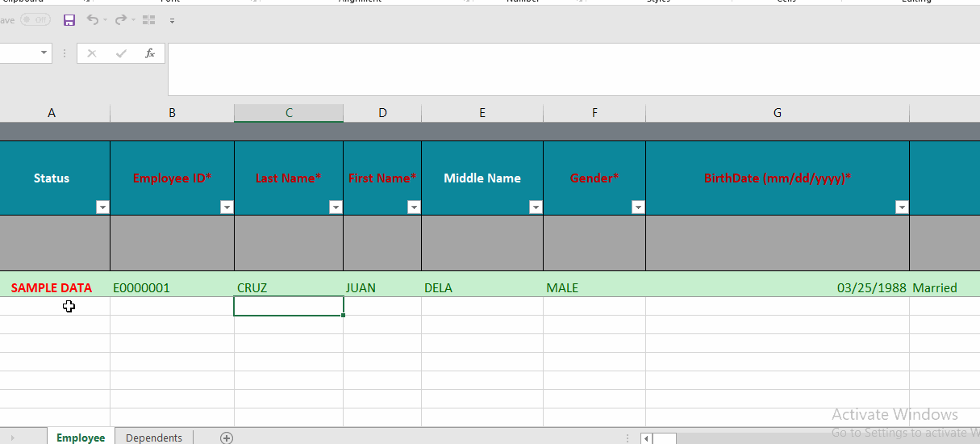
Task: Open the Last Name filter dropdown
Action: tap(336, 207)
